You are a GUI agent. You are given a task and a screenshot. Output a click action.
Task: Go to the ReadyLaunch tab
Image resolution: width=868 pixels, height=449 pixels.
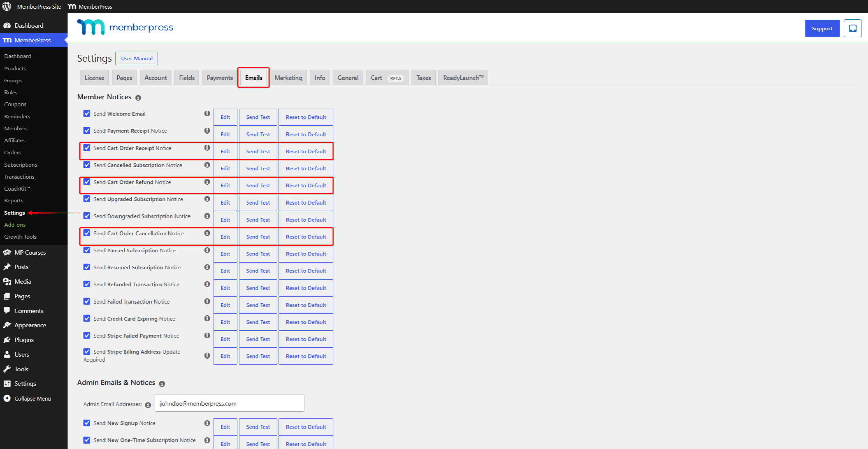(463, 78)
